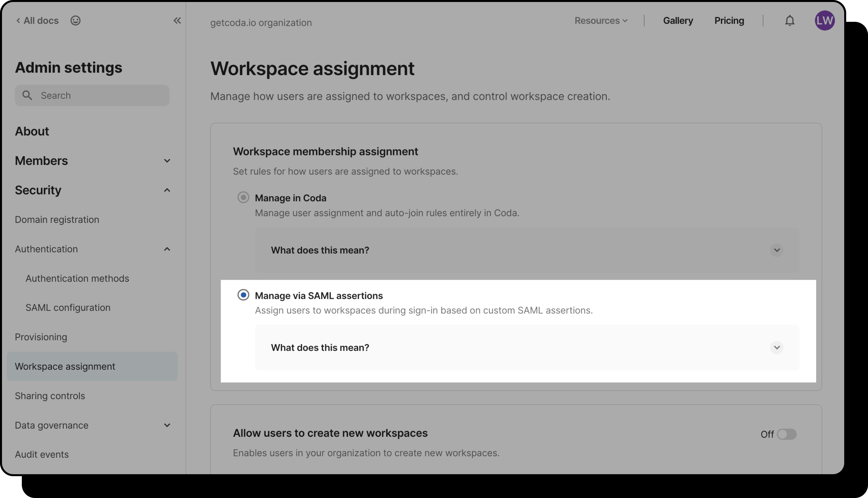Open notifications via the bell icon

point(790,21)
